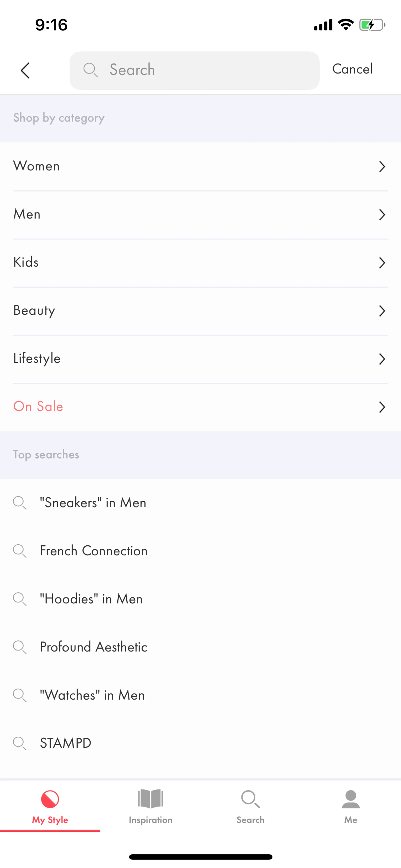Expand the On Sale chevron arrow
Screen dimensions: 401x868
[x=382, y=407]
